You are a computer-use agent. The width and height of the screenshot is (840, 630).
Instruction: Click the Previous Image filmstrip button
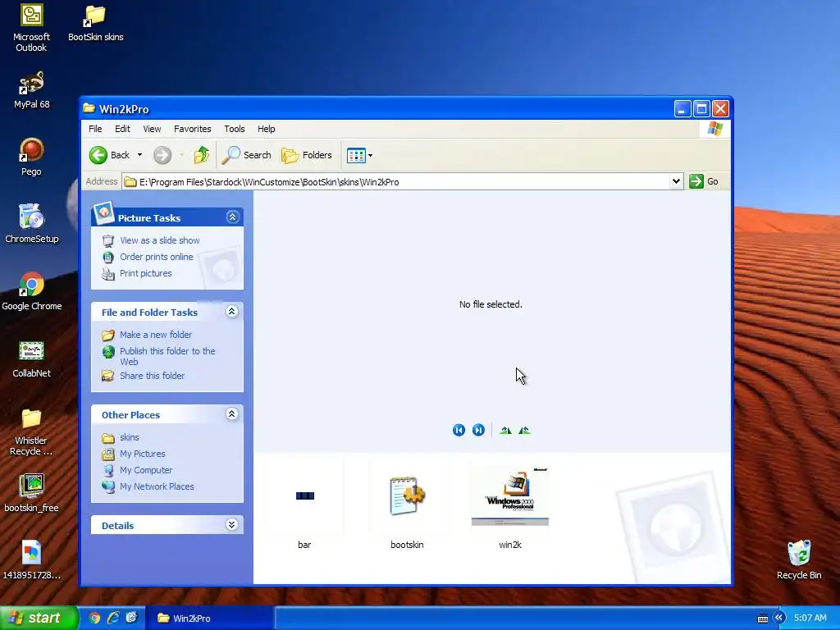[x=459, y=430]
